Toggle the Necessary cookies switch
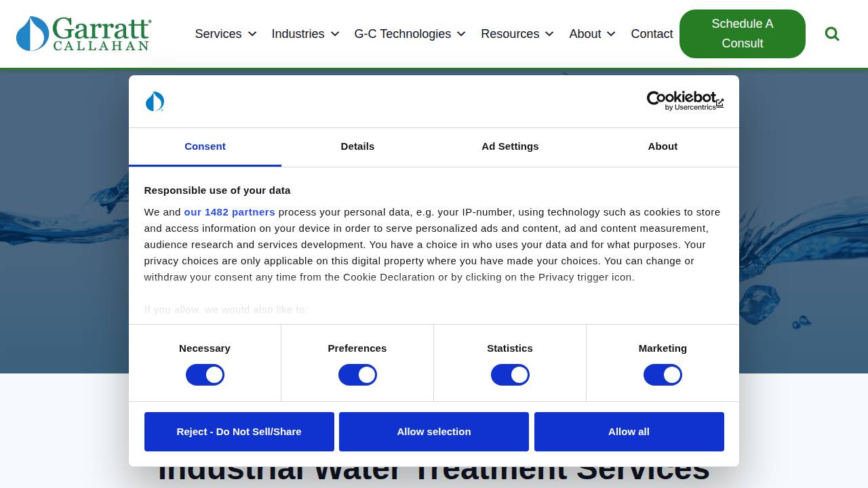The height and width of the screenshot is (488, 868). click(205, 375)
